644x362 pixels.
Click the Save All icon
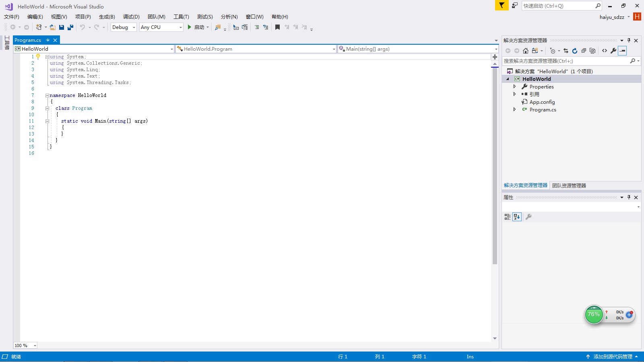(70, 27)
